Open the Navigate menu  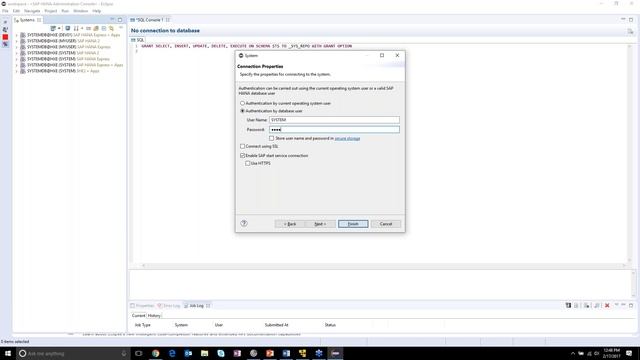coord(32,11)
